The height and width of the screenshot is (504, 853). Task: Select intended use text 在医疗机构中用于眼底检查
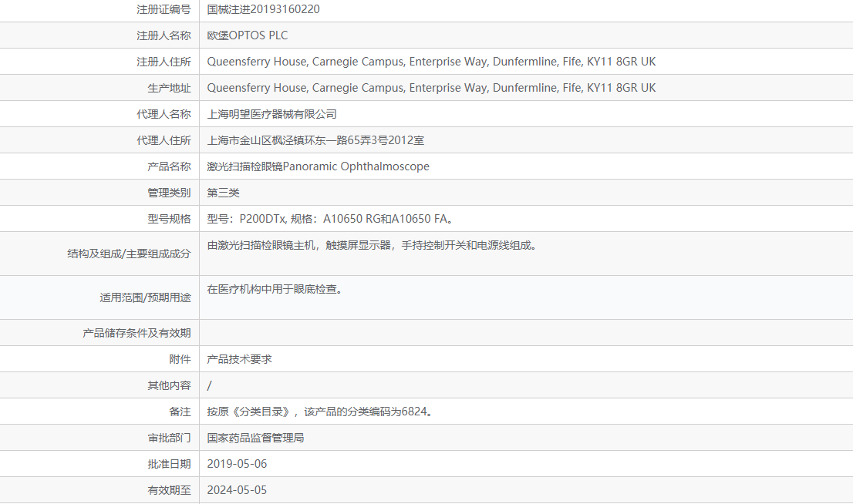(x=275, y=289)
